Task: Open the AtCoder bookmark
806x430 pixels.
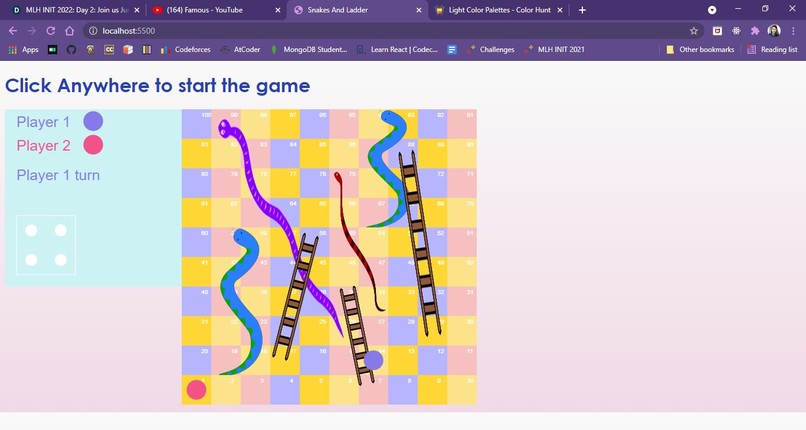Action: tap(240, 50)
